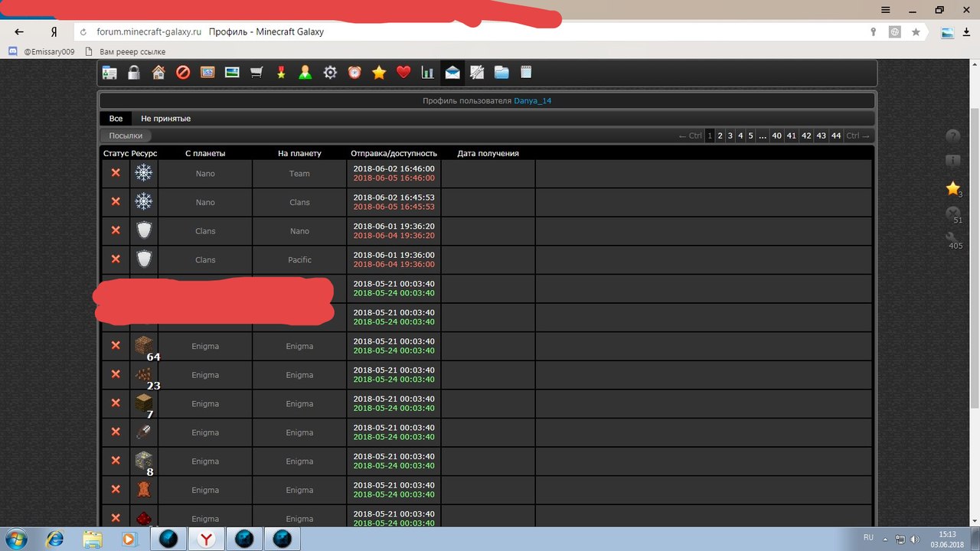Image resolution: width=980 pixels, height=551 pixels.
Task: Open the Danya_14 profile link
Action: pyautogui.click(x=533, y=101)
